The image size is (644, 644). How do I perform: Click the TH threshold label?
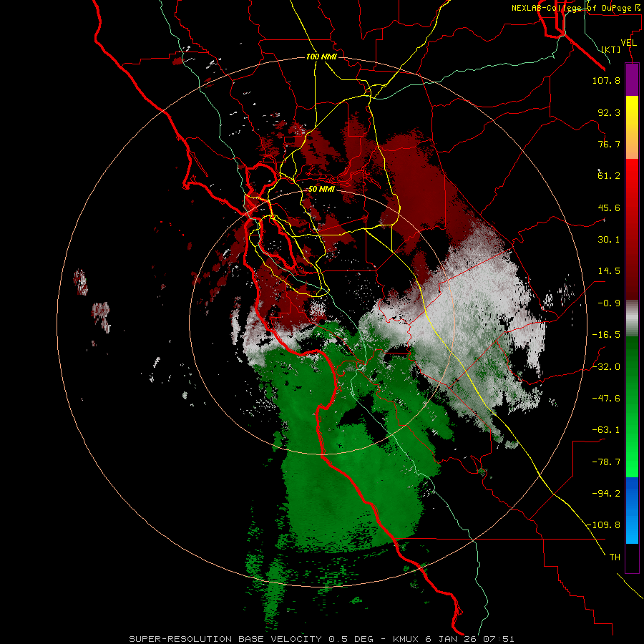(x=615, y=557)
